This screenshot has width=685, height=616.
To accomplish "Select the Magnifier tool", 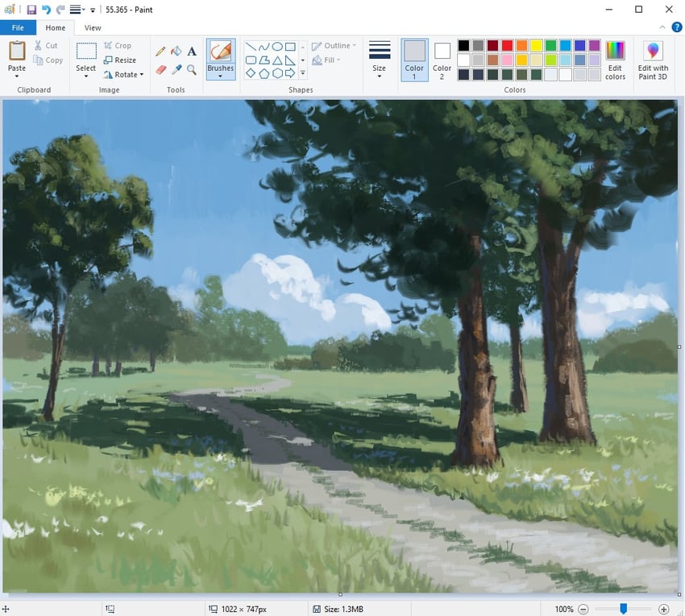I will point(191,69).
